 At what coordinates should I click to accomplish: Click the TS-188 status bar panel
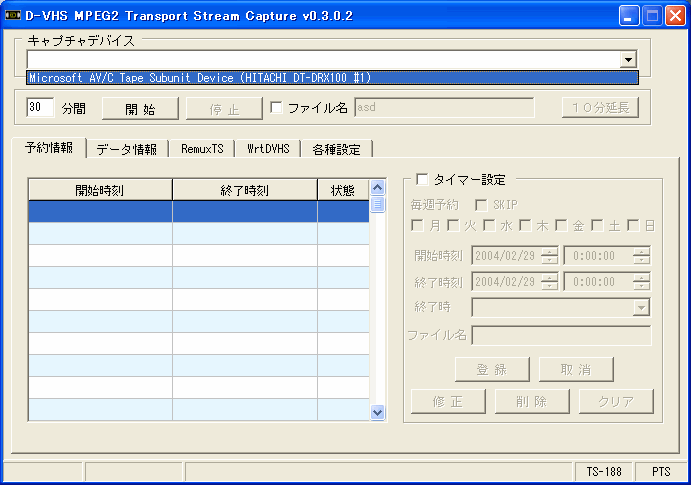603,470
